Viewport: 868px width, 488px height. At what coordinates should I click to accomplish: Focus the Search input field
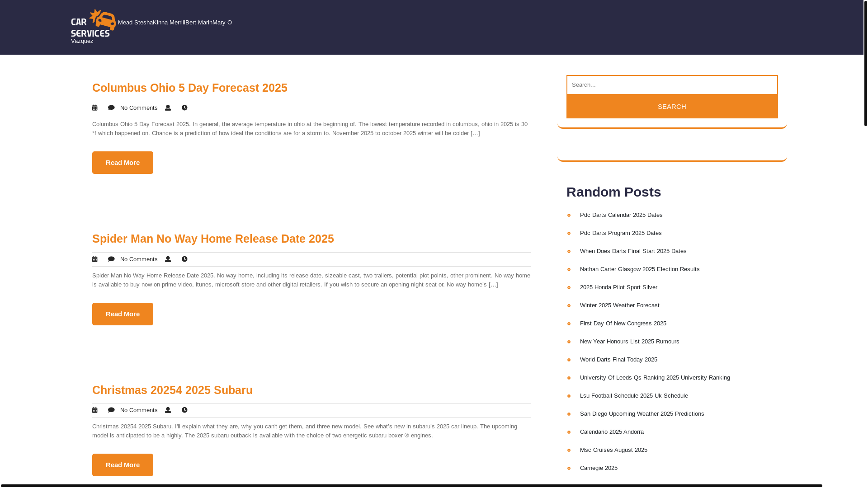click(672, 85)
